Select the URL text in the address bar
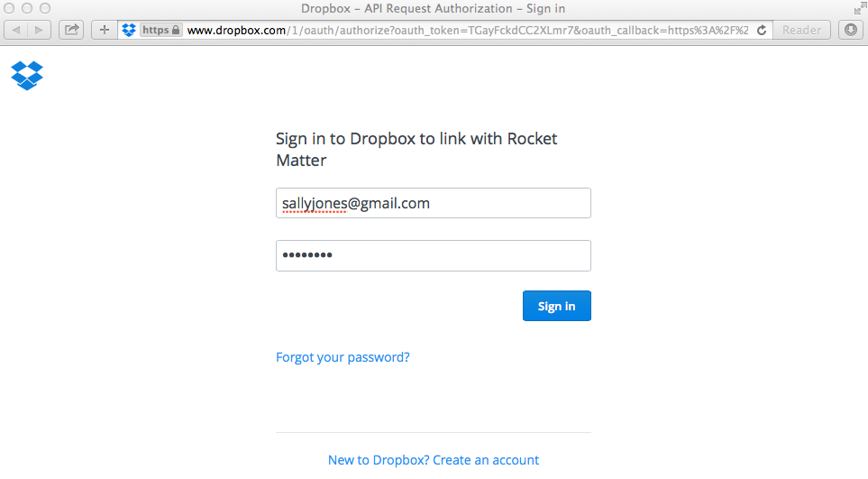868x479 pixels. pos(469,30)
